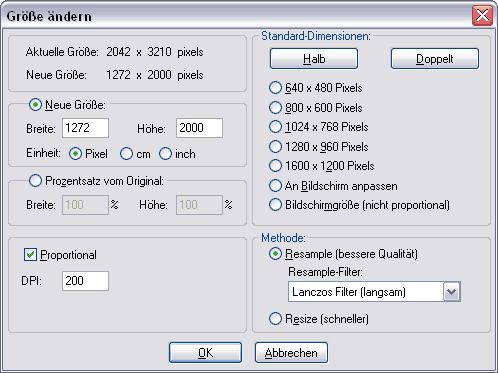Open the Resample-Filter dropdown arrow

pyautogui.click(x=452, y=292)
